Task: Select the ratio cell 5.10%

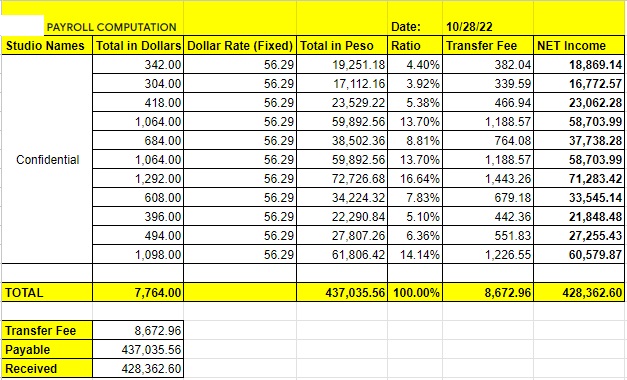Action: [x=415, y=216]
